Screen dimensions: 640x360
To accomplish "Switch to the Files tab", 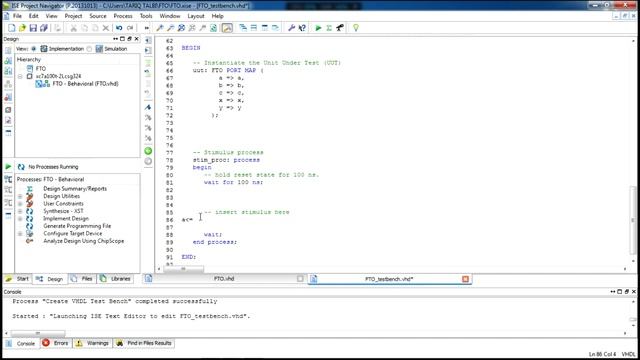I will tap(81, 279).
